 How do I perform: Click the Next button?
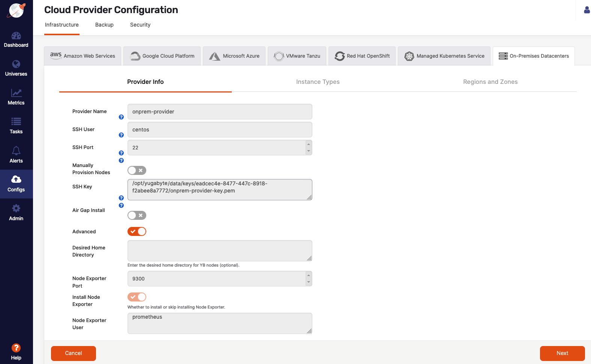pyautogui.click(x=562, y=354)
